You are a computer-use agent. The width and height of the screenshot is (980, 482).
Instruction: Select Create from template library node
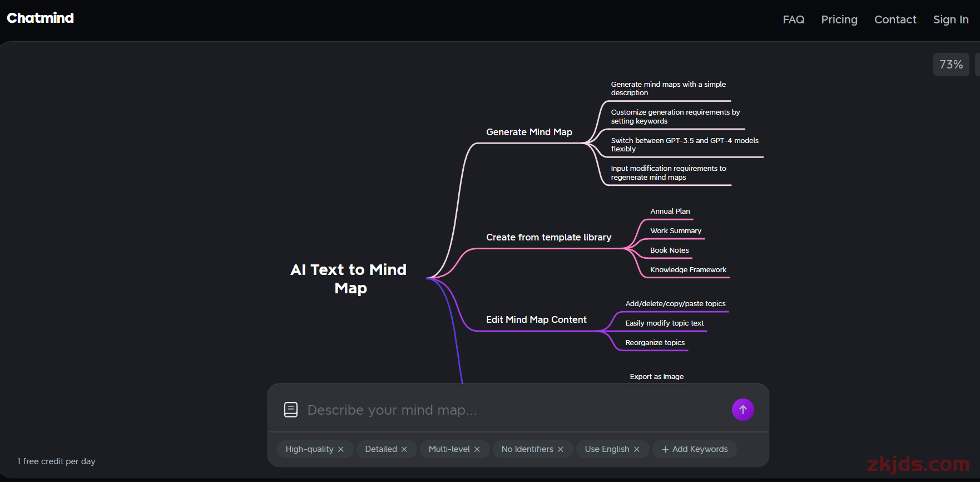548,237
